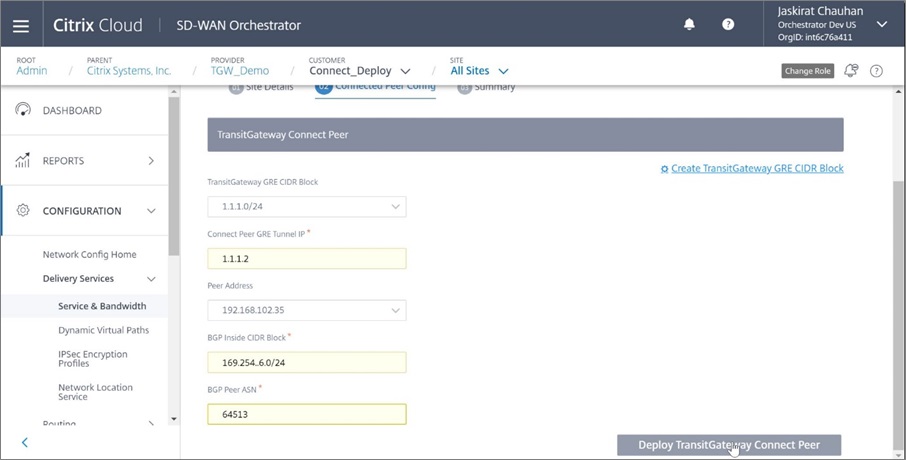Open Network Location Service
The height and width of the screenshot is (460, 906).
(95, 392)
